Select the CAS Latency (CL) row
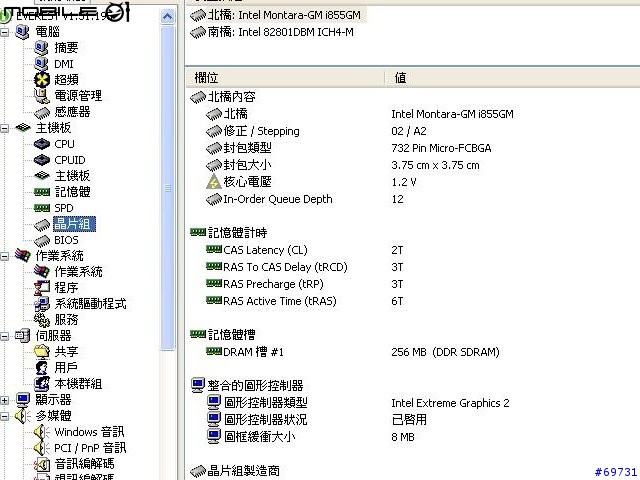The image size is (640, 480). [x=412, y=250]
